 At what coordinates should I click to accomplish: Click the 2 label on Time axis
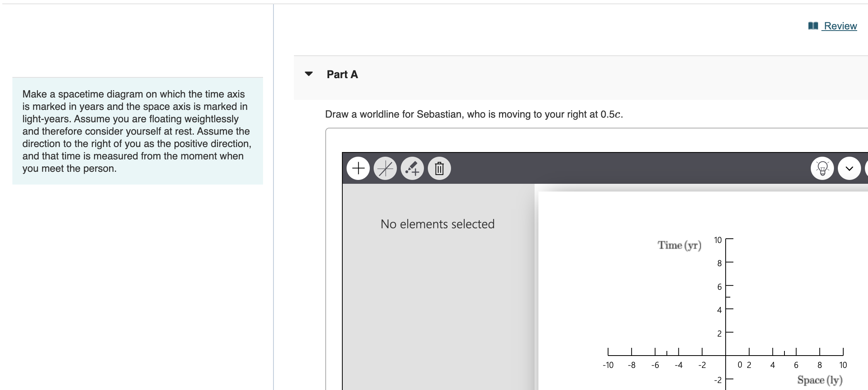(x=719, y=334)
